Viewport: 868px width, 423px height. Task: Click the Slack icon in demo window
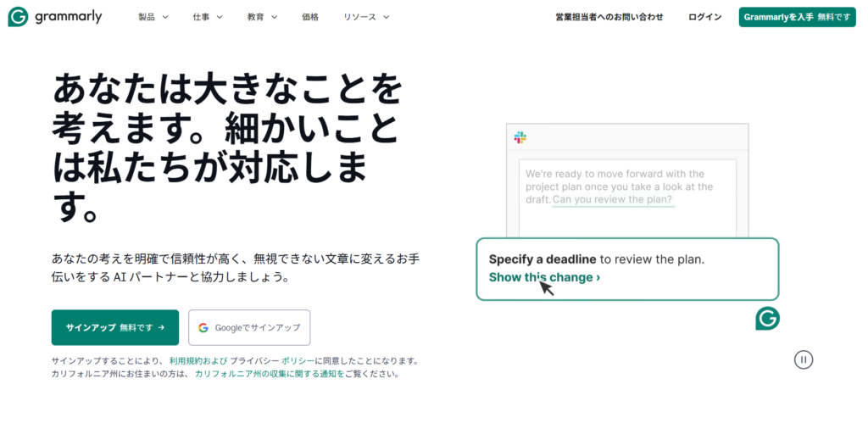tap(520, 137)
